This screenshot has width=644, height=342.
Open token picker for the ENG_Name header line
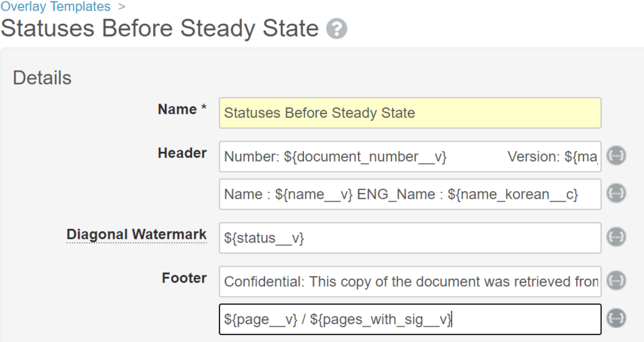(616, 193)
